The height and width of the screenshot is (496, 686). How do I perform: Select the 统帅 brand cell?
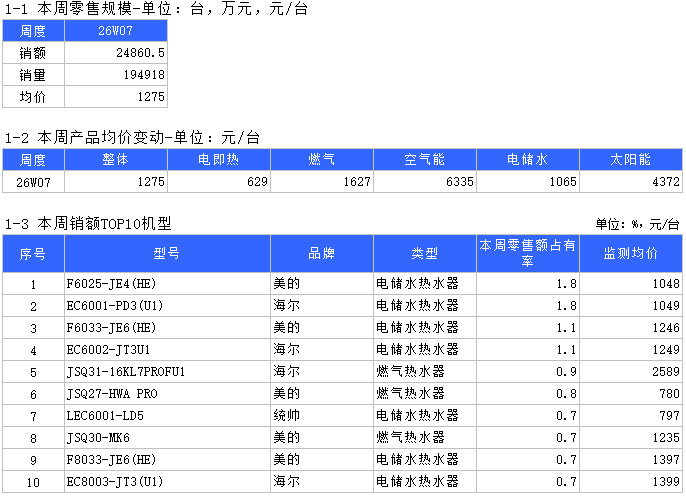click(x=321, y=416)
